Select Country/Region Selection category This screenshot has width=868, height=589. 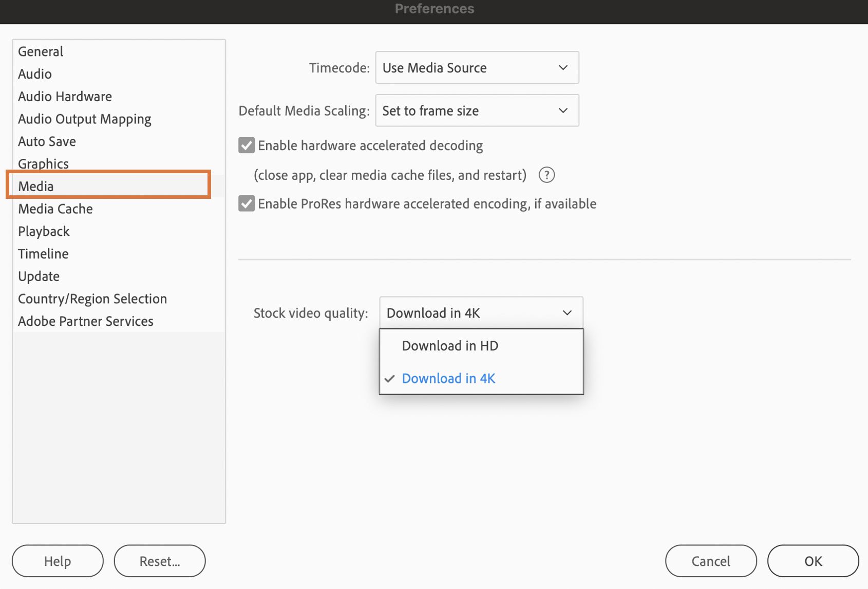tap(92, 299)
